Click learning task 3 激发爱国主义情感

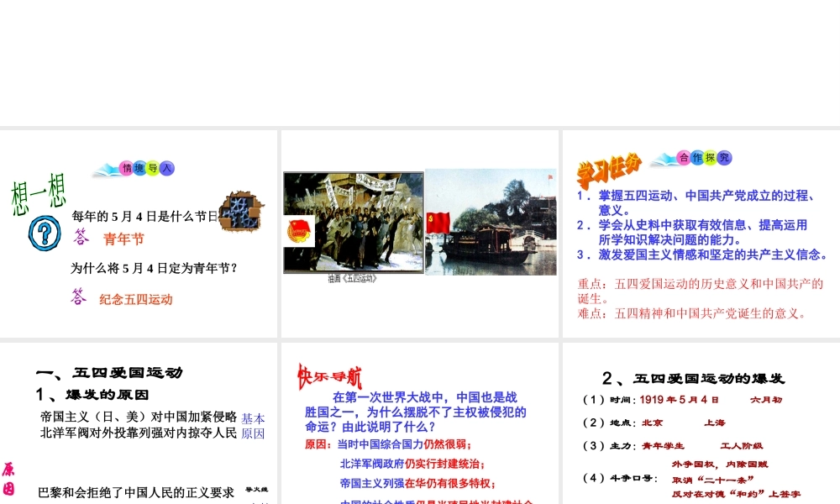click(x=701, y=255)
